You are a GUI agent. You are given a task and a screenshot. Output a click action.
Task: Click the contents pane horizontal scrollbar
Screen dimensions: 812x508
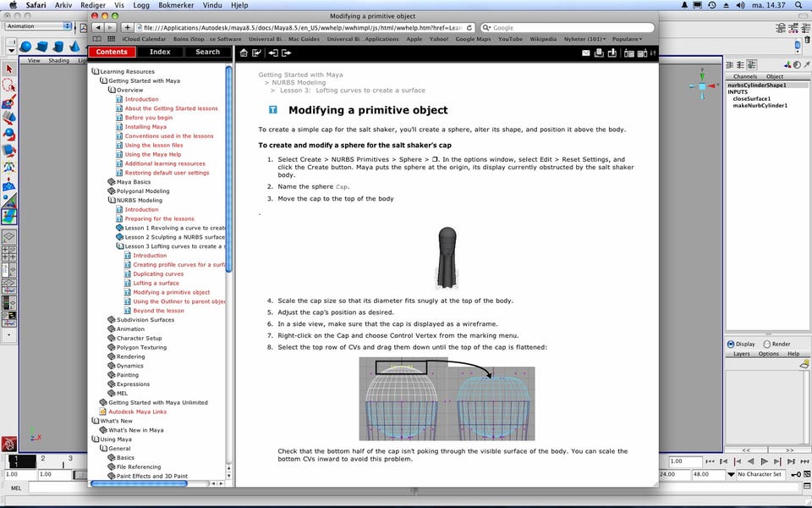[139, 483]
